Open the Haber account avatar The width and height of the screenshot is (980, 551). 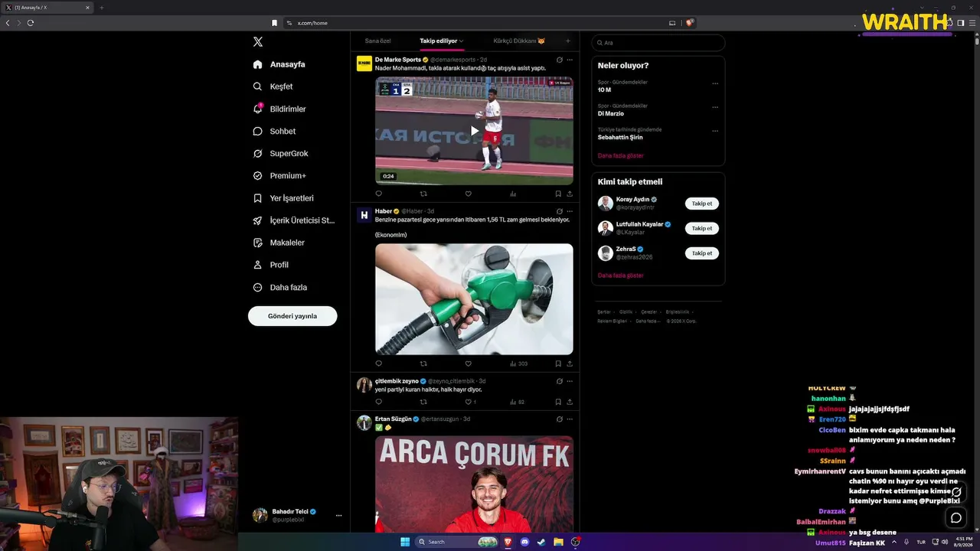click(364, 215)
